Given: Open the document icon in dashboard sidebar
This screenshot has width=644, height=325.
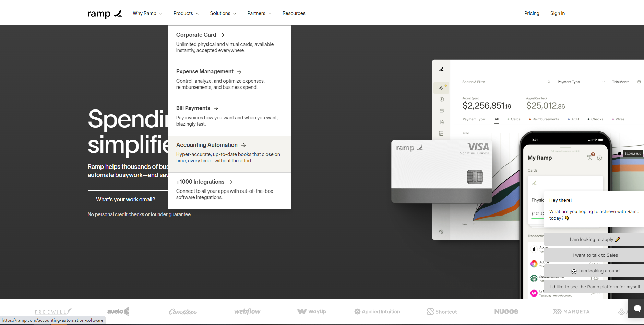Looking at the screenshot, I should (442, 122).
